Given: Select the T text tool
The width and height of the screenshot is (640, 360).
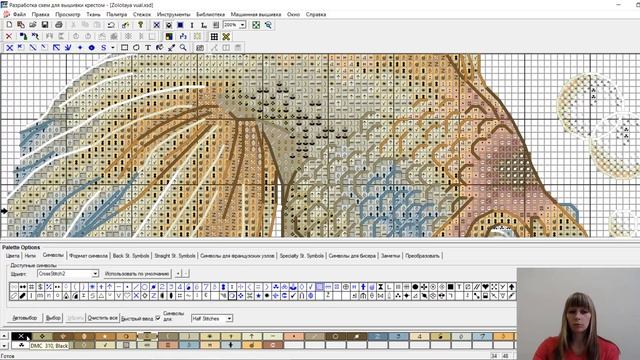Looking at the screenshot, I should 148,48.
